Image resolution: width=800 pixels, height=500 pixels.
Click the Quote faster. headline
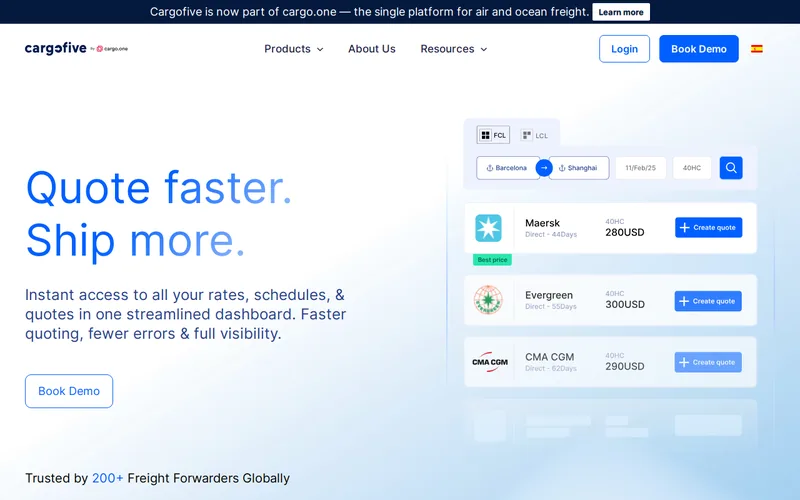pos(159,188)
